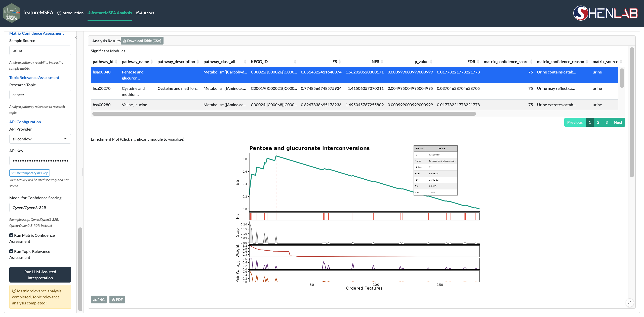The height and width of the screenshot is (317, 644).
Task: Open the Authors tab
Action: tap(145, 13)
